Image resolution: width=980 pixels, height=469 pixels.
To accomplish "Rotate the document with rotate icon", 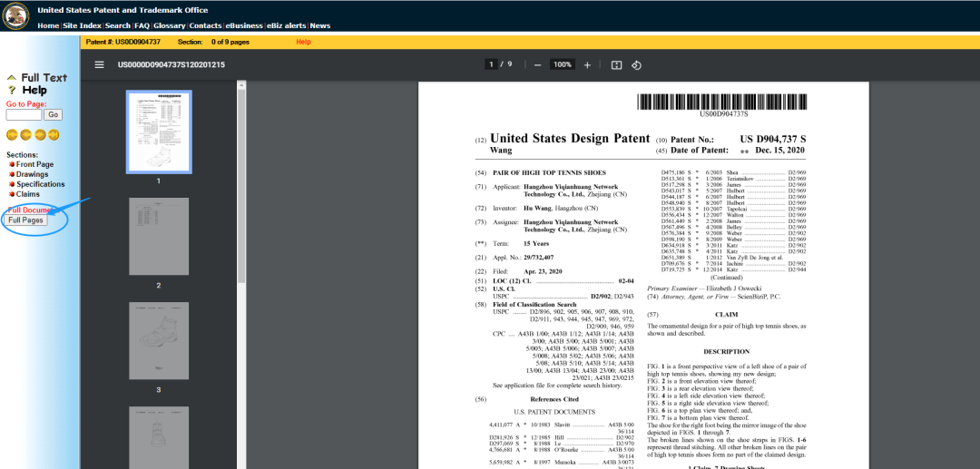I will [x=636, y=65].
